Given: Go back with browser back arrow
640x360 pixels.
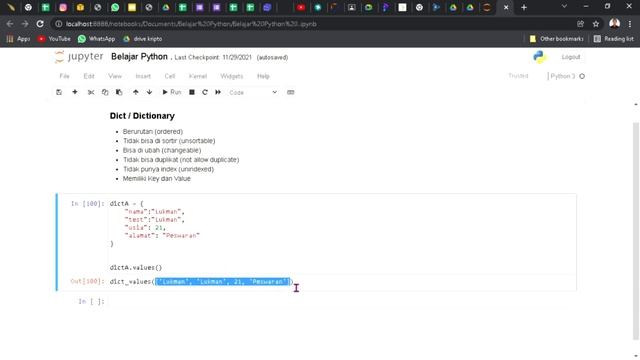Looking at the screenshot, I should (10, 24).
